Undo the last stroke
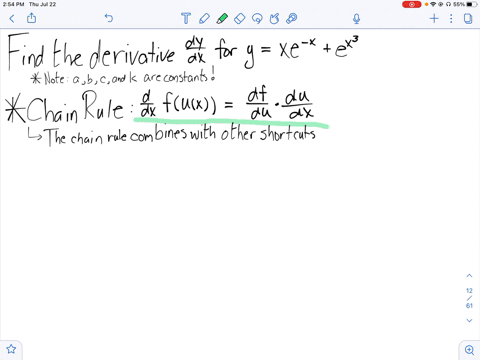This screenshot has width=480, height=360. pyautogui.click(x=109, y=18)
